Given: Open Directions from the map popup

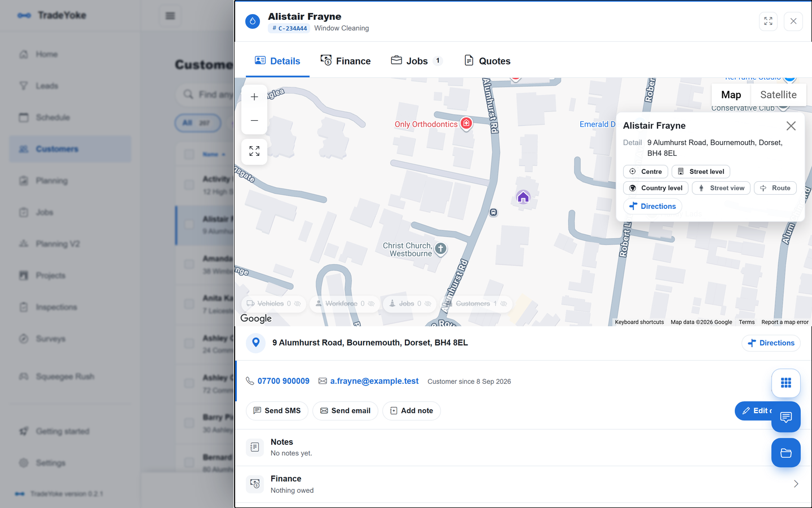Looking at the screenshot, I should coord(652,207).
